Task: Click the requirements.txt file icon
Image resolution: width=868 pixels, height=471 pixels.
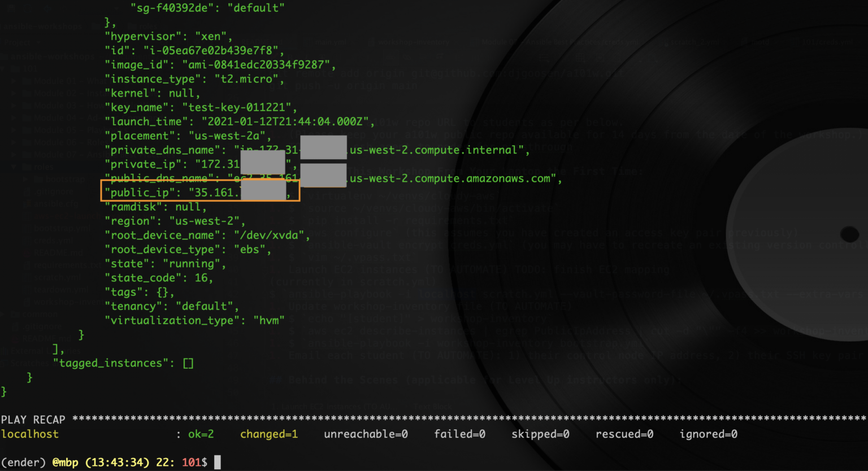Action: tap(28, 265)
